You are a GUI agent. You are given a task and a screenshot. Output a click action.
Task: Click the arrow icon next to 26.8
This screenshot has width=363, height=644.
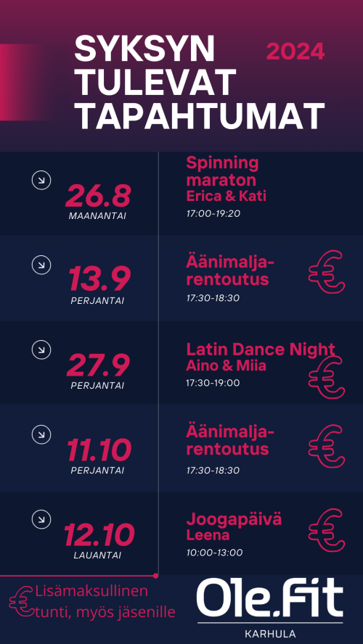41,180
